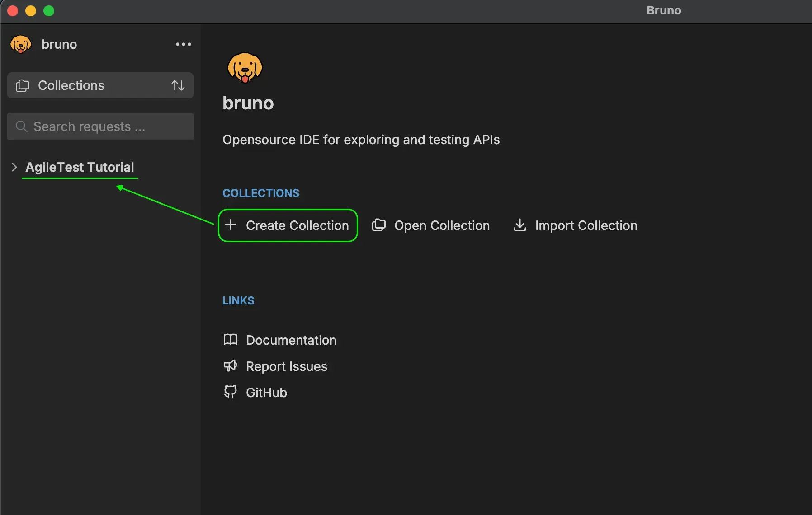Click the Create Collection plus icon
Image resolution: width=812 pixels, height=515 pixels.
pyautogui.click(x=231, y=225)
